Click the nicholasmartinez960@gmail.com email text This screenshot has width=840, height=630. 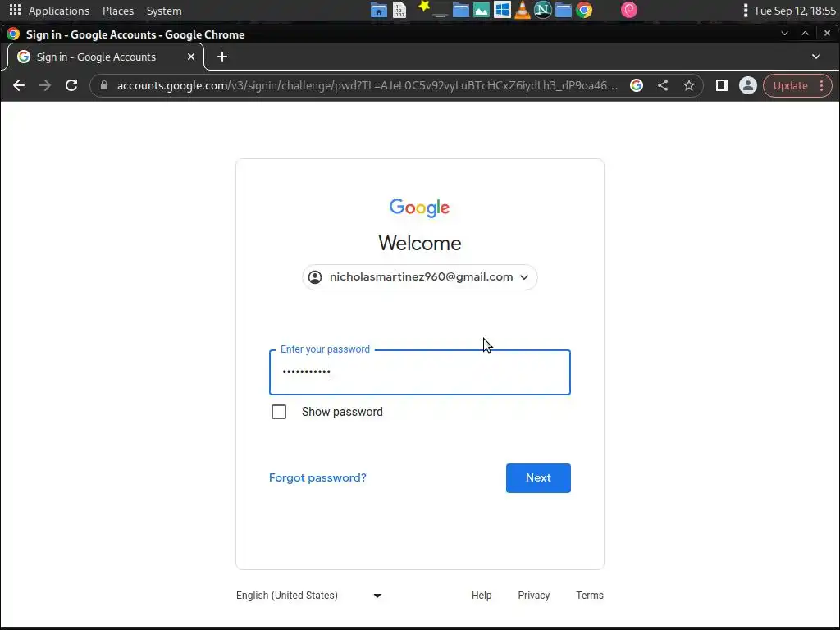(421, 277)
